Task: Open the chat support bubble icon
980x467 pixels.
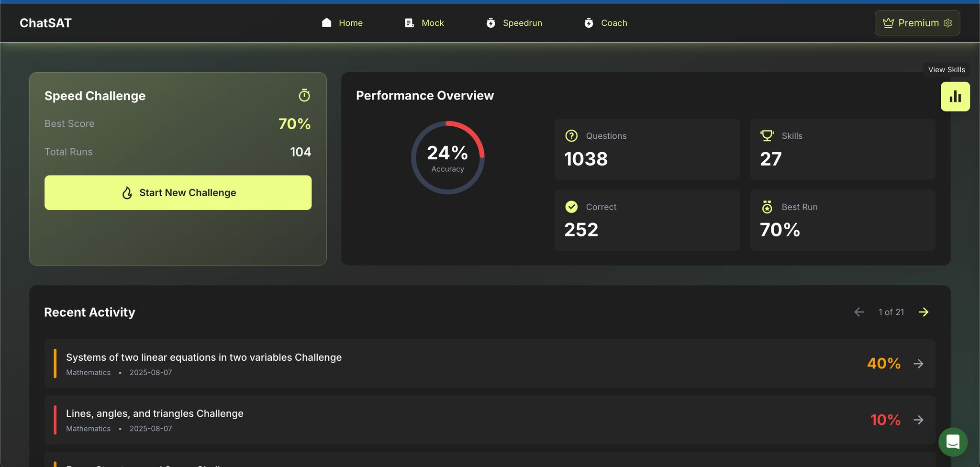Action: point(953,442)
